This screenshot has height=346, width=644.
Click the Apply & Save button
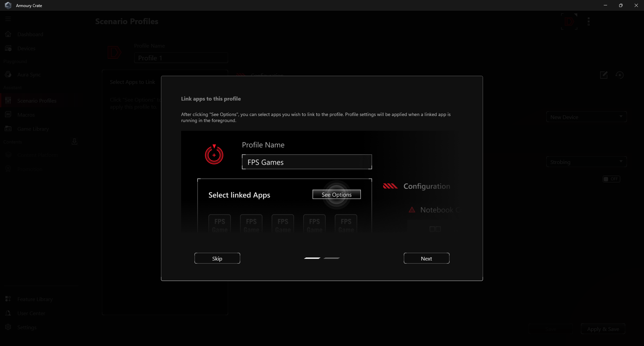coord(603,329)
